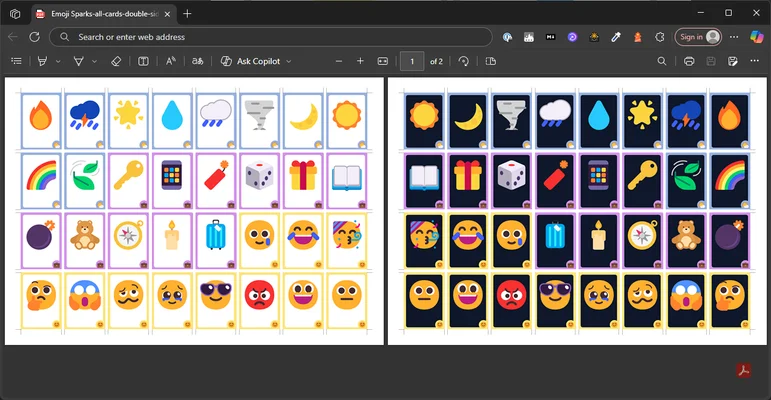
Task: Open the Tab actions menu icon
Action: (15, 14)
